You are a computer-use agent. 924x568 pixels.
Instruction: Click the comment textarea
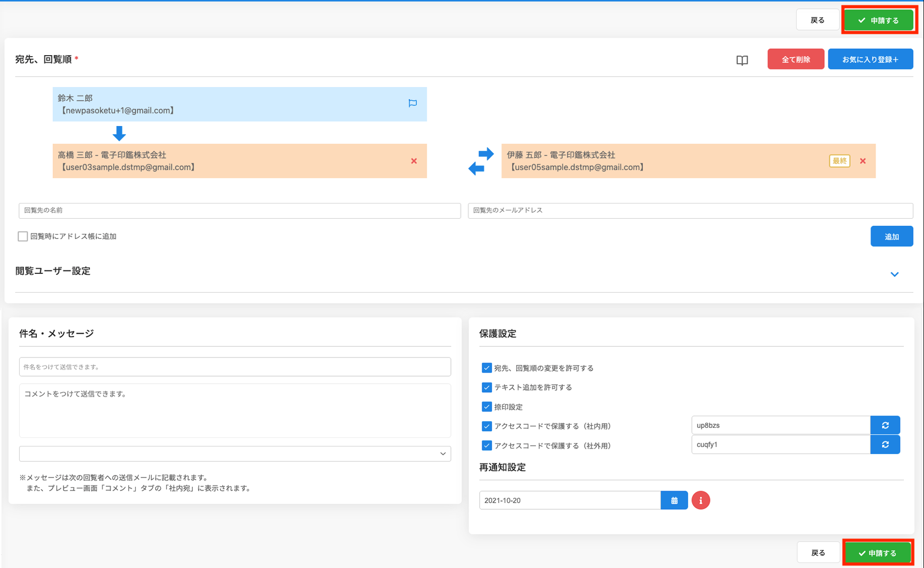[235, 411]
